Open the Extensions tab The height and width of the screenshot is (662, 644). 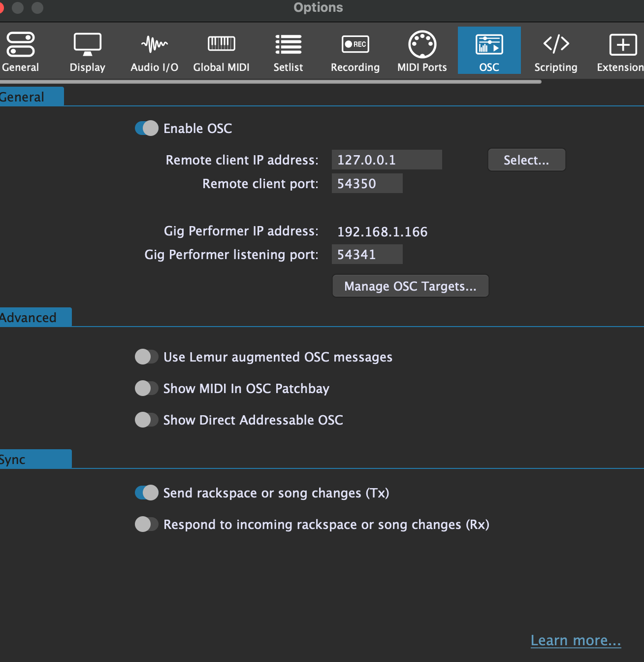621,51
